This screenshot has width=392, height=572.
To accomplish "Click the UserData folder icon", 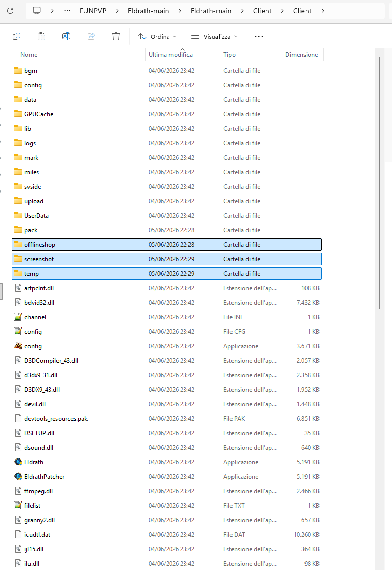I will 18,215.
